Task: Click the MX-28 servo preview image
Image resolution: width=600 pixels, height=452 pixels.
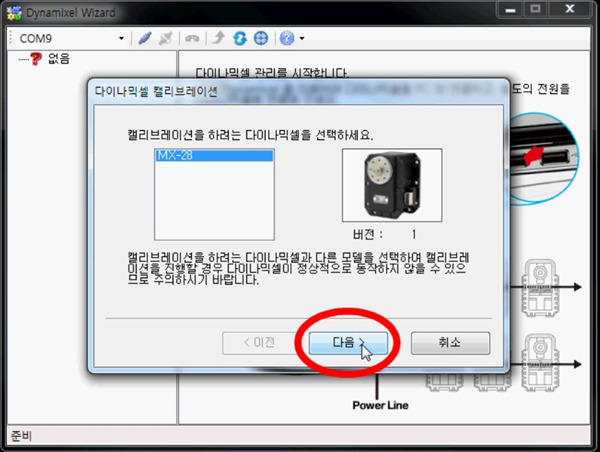Action: [x=384, y=185]
